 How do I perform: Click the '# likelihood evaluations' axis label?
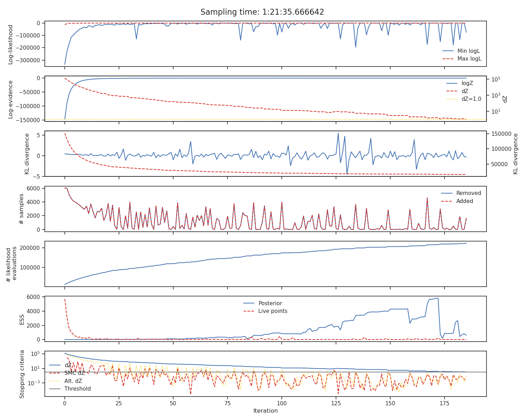click(12, 264)
